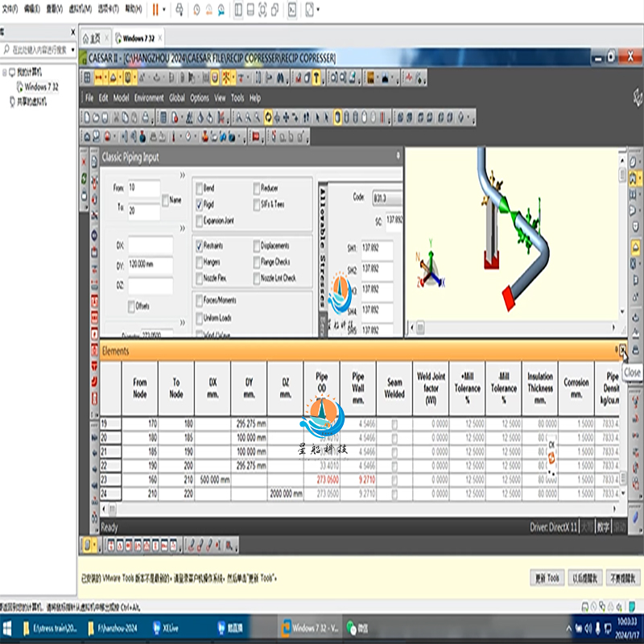
Task: Toggle the highlighted hammer icon in top toolbar
Action: click(x=316, y=77)
